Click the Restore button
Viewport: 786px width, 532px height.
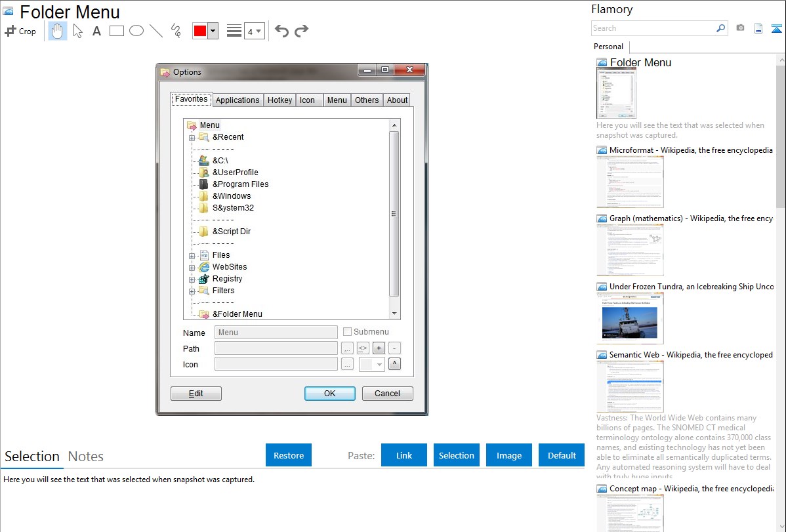(x=289, y=455)
